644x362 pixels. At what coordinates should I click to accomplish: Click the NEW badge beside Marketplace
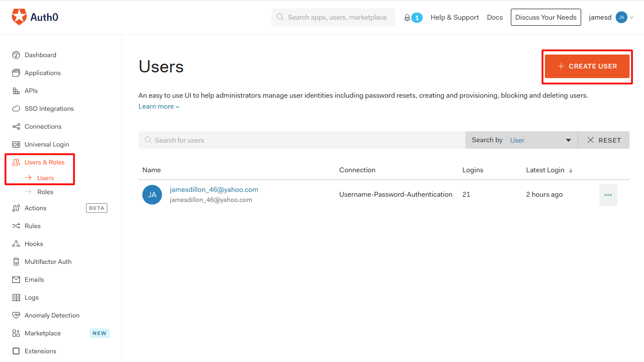(x=100, y=333)
